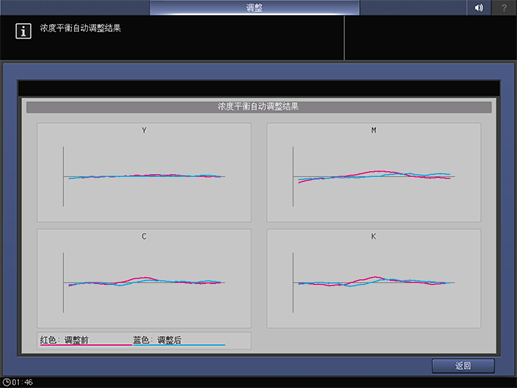Click the C density balance graph

pyautogui.click(x=144, y=278)
